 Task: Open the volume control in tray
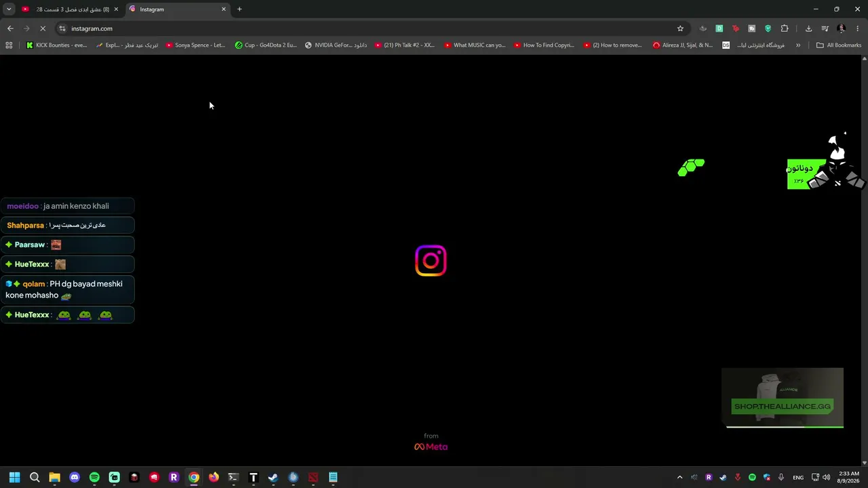(826, 477)
